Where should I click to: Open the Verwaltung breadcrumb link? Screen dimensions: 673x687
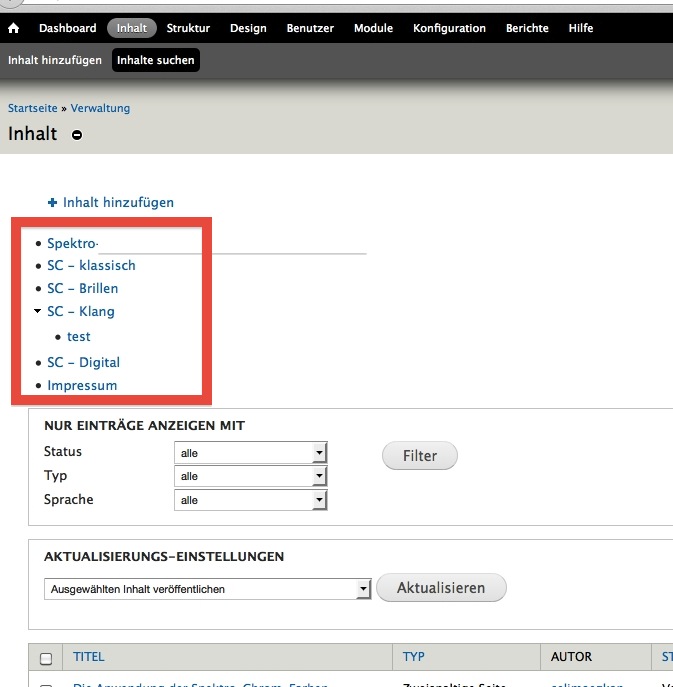pyautogui.click(x=100, y=108)
